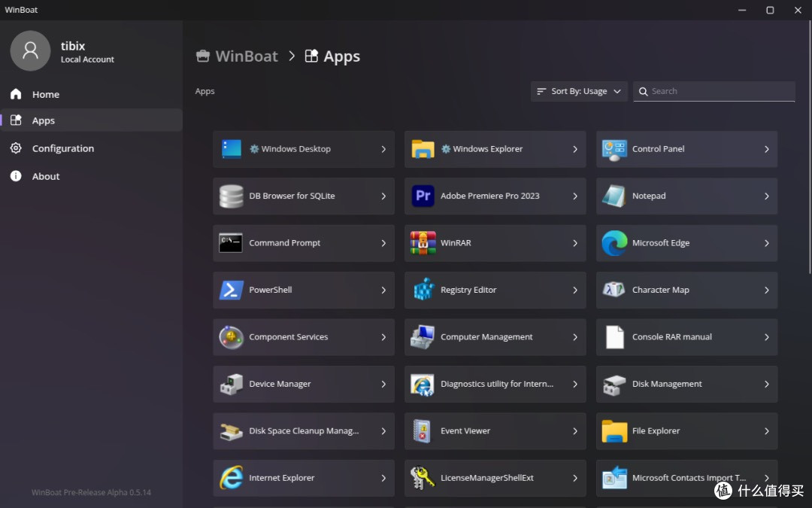The height and width of the screenshot is (508, 812).
Task: Click the Diagnostics utility for Internet icon
Action: [423, 384]
